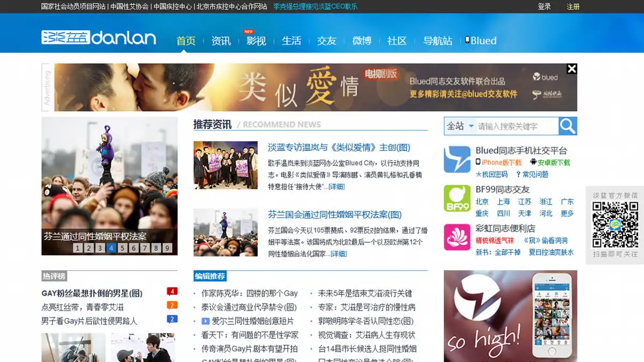Open 芬兰国会通过同性婚姻平权法案 article headline
The height and width of the screenshot is (362, 644).
click(x=334, y=214)
